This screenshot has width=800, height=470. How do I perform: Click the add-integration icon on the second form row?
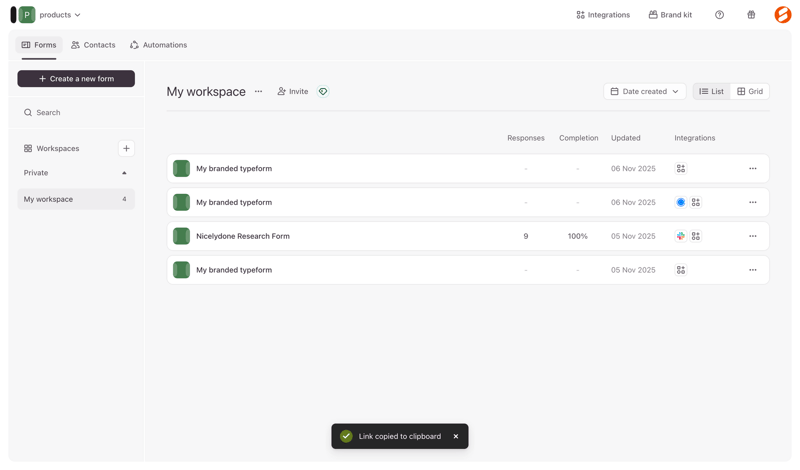click(x=695, y=203)
